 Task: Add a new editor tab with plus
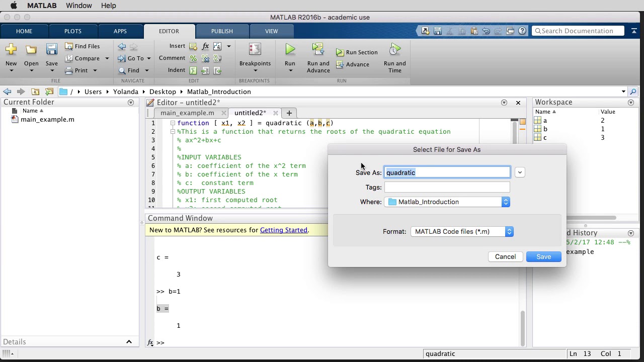click(x=289, y=113)
